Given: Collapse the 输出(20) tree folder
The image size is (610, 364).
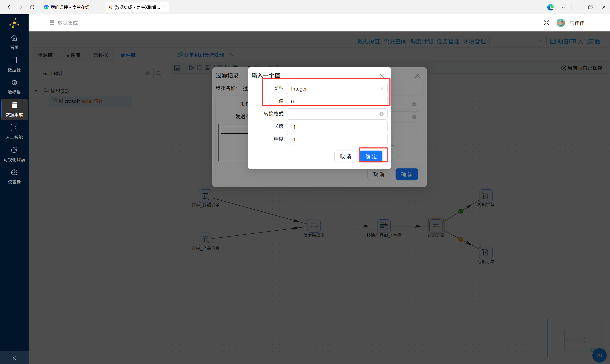Looking at the screenshot, I should pos(36,91).
